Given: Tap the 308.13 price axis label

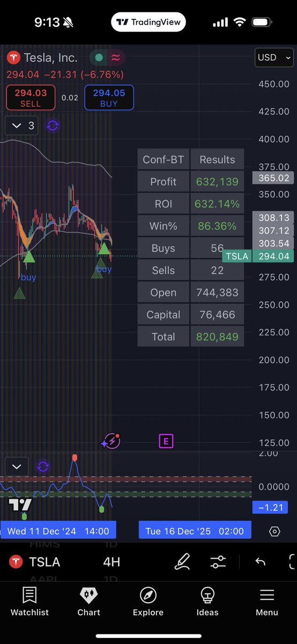Looking at the screenshot, I should click(x=273, y=217).
